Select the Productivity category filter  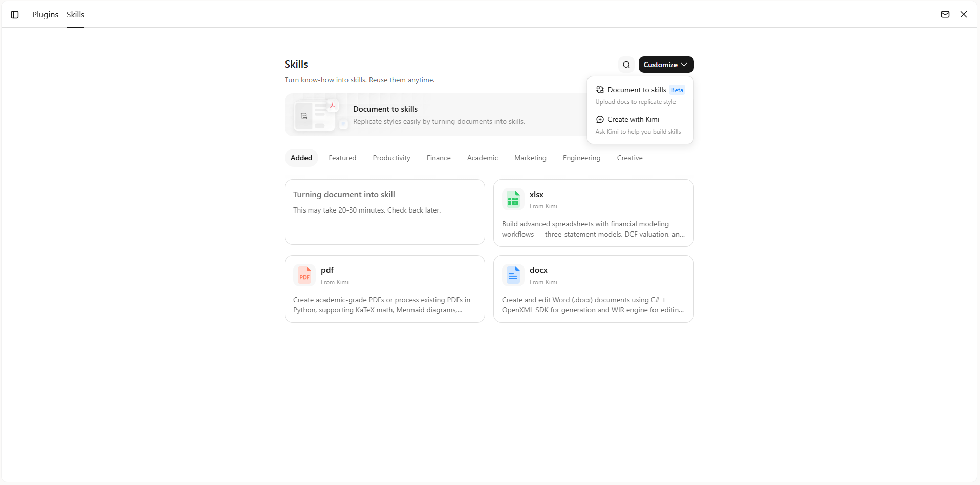click(391, 158)
